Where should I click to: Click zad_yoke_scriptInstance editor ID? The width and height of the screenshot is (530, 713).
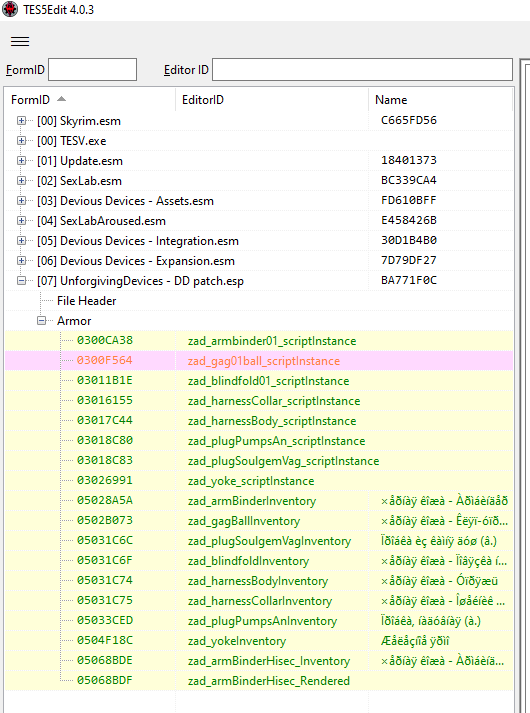[251, 482]
